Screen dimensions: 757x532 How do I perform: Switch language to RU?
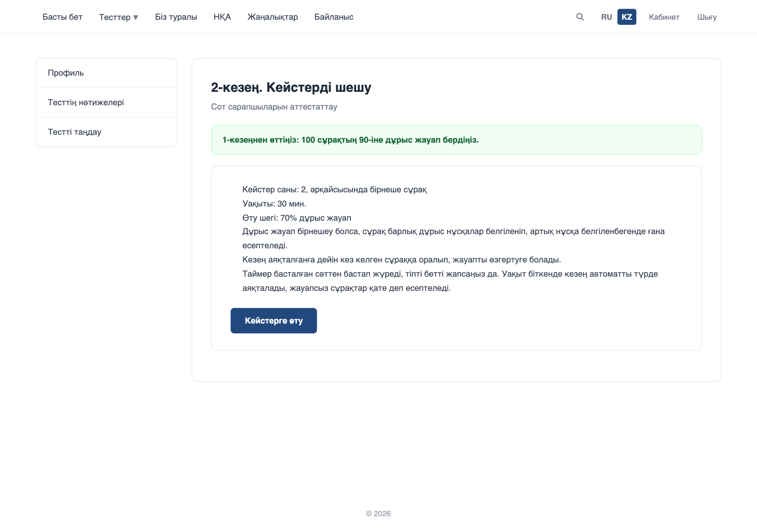click(606, 17)
